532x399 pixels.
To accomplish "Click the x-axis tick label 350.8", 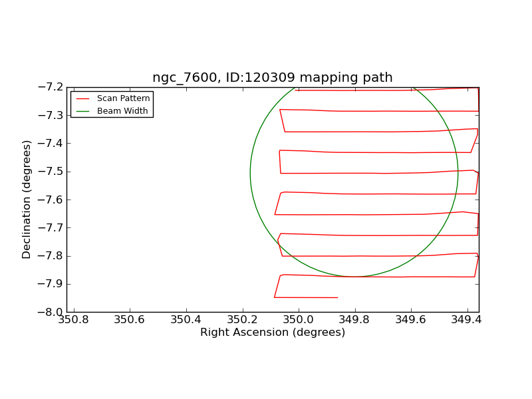I will [x=73, y=320].
